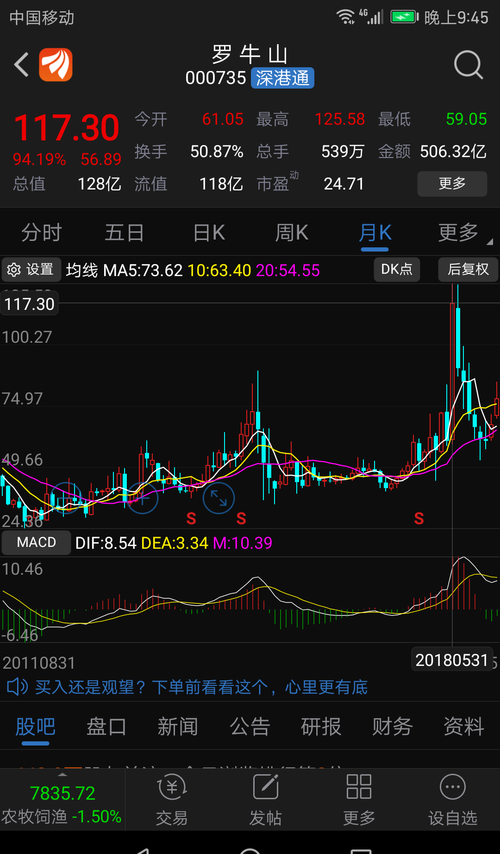Open the orange Eastmoney app logo

(56, 65)
